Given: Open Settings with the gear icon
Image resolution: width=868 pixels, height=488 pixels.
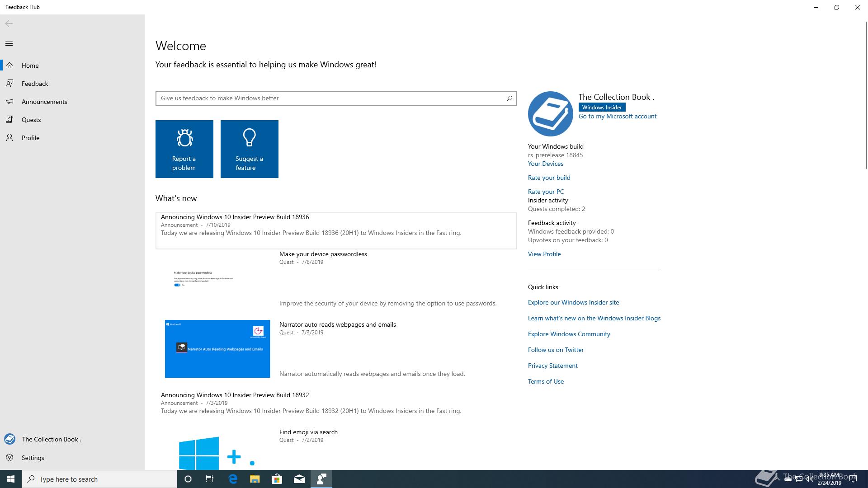Looking at the screenshot, I should 9,458.
